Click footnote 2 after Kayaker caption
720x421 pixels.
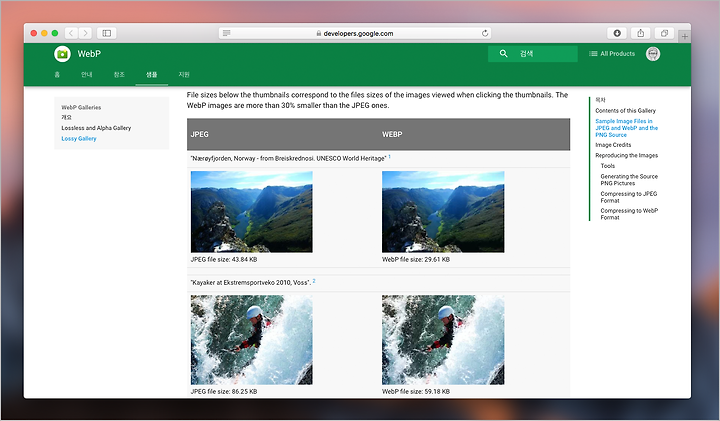(x=314, y=281)
